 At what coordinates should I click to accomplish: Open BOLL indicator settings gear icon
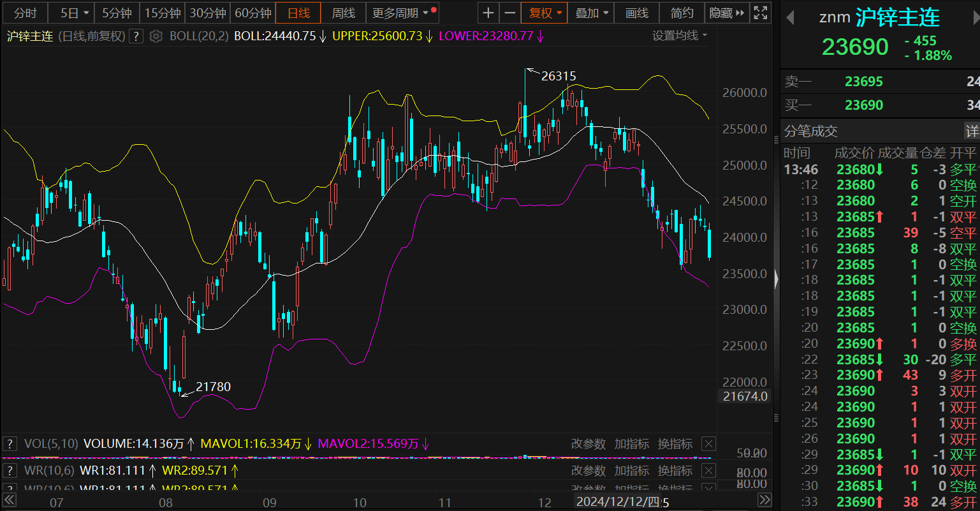click(156, 36)
